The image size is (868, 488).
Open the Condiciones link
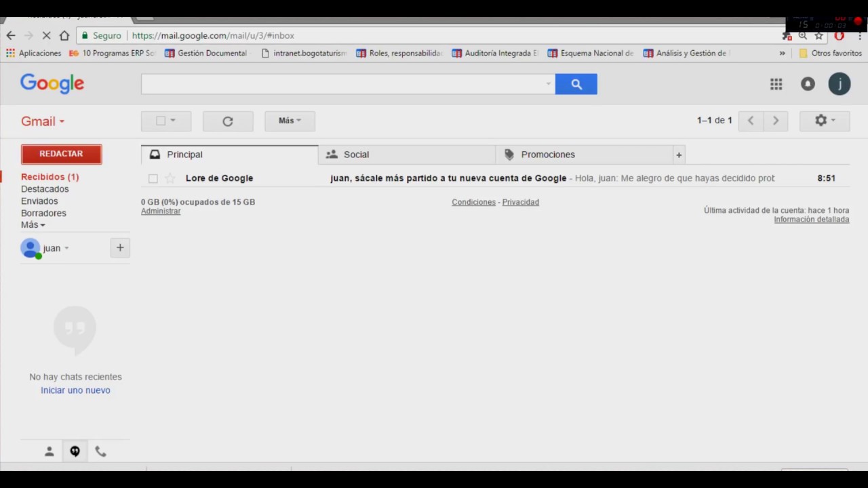point(473,202)
